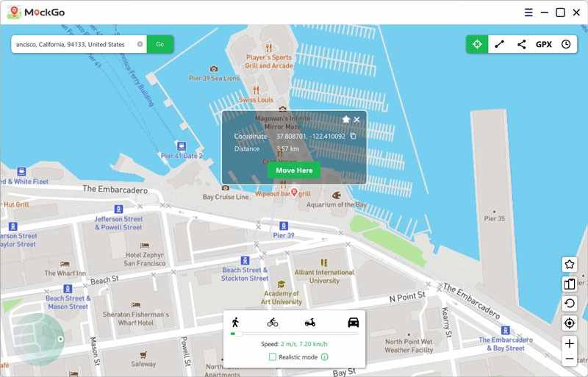588x377 pixels.
Task: Clear the address search field
Action: 140,44
